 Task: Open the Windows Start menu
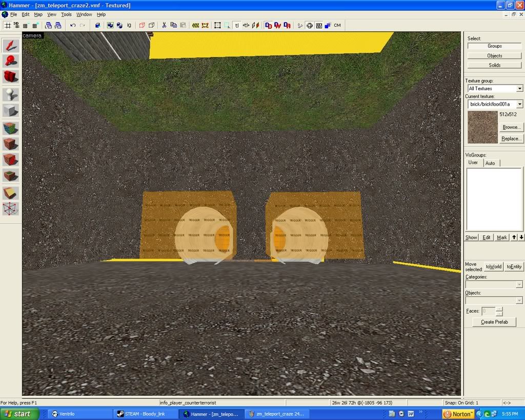click(x=19, y=414)
